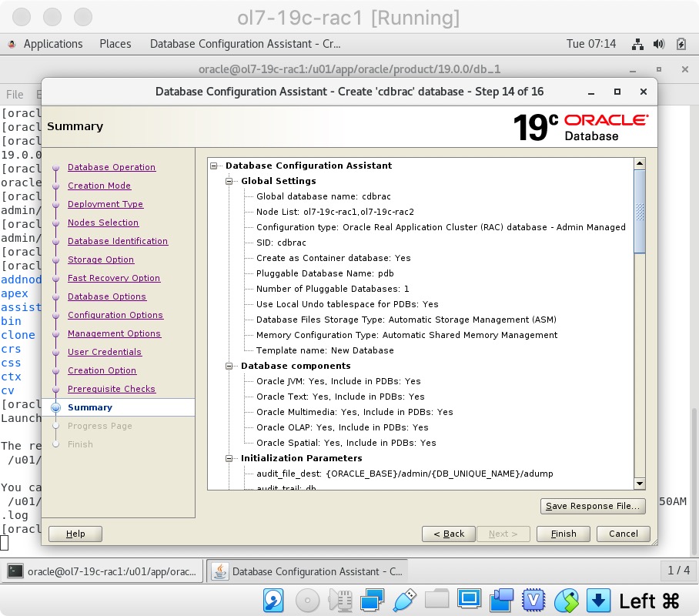Go Back to previous step
The height and width of the screenshot is (616, 699).
[x=449, y=534]
